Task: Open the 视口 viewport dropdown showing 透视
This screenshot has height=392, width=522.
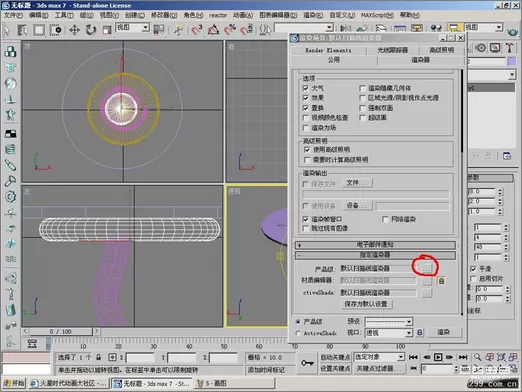Action: [x=389, y=333]
